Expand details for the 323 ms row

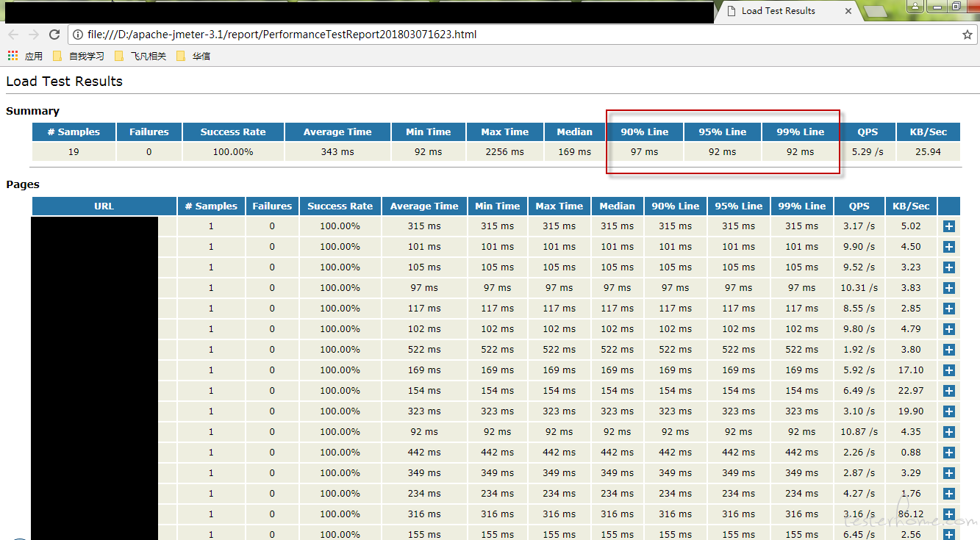pyautogui.click(x=948, y=411)
